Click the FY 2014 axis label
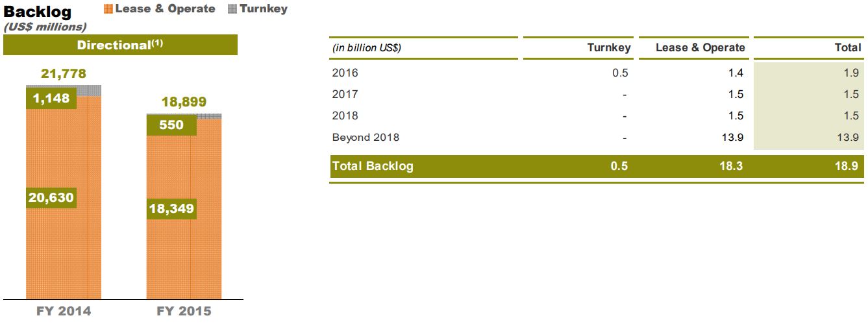 (64, 312)
